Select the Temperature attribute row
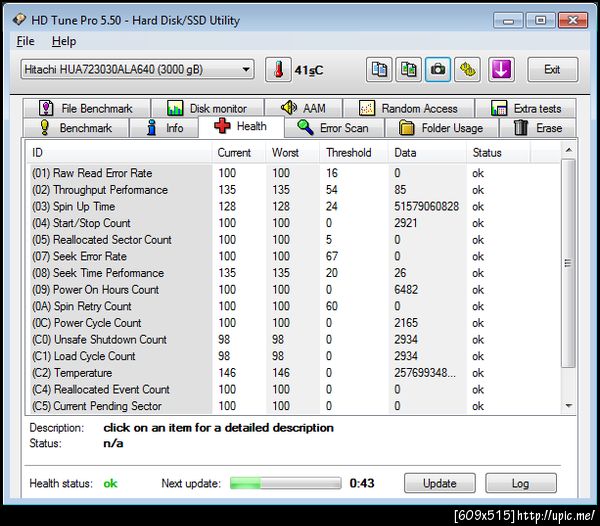Screen dimensions: 600x526 [x=294, y=373]
